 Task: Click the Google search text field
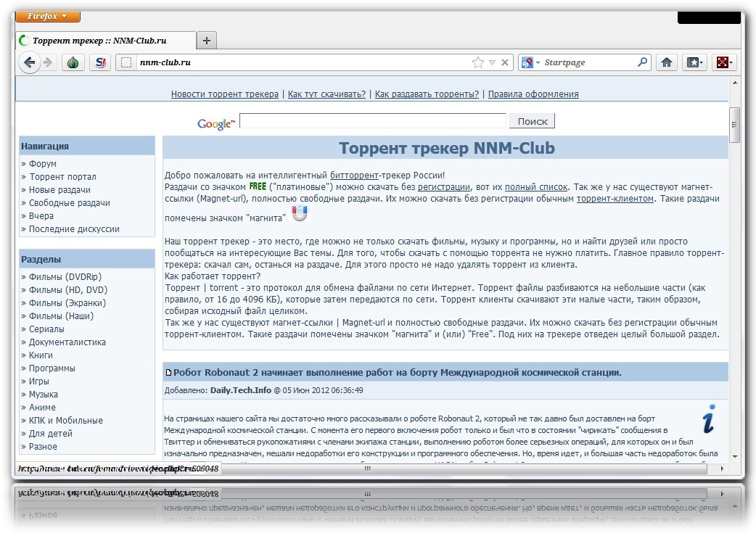point(372,121)
